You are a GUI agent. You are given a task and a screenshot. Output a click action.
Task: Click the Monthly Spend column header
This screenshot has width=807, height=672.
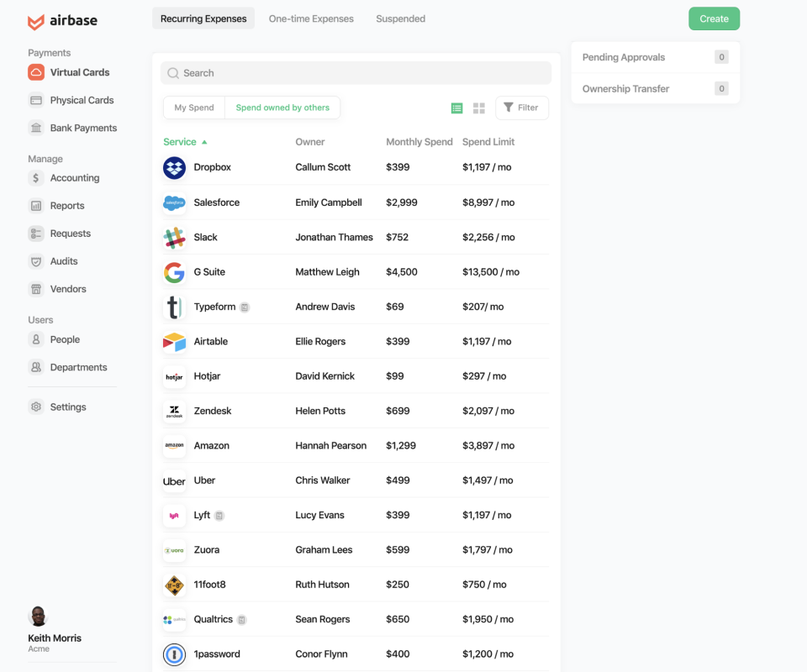(x=419, y=142)
